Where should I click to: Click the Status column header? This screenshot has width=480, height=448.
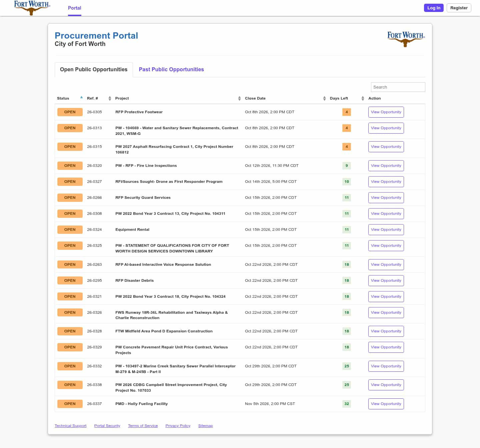pos(63,98)
